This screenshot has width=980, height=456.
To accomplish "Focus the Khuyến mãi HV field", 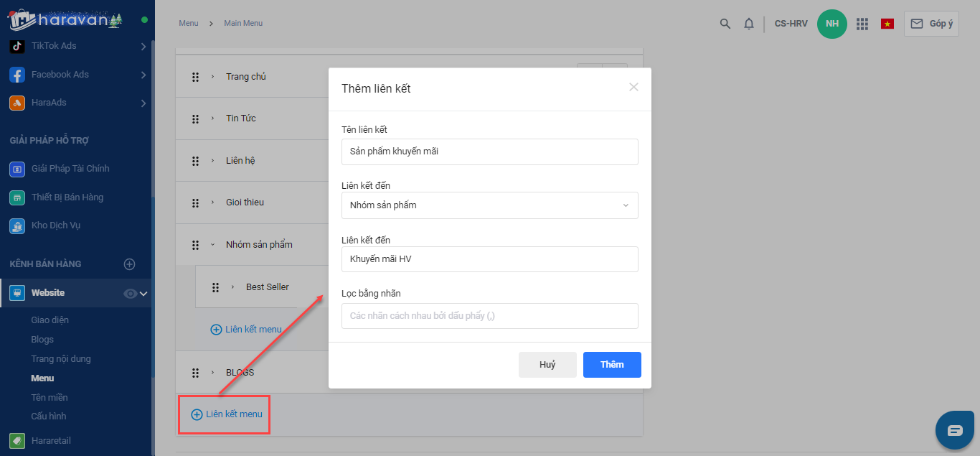I will pos(490,259).
